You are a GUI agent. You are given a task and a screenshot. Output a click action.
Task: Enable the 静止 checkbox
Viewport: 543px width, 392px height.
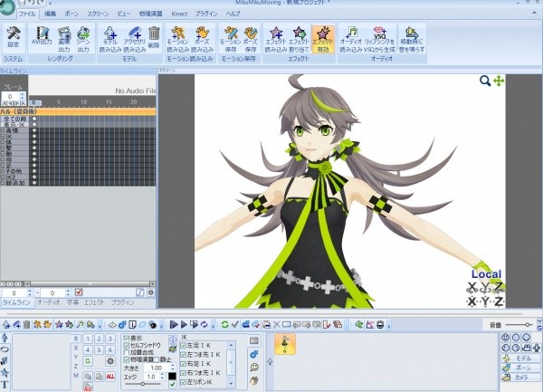(x=157, y=359)
